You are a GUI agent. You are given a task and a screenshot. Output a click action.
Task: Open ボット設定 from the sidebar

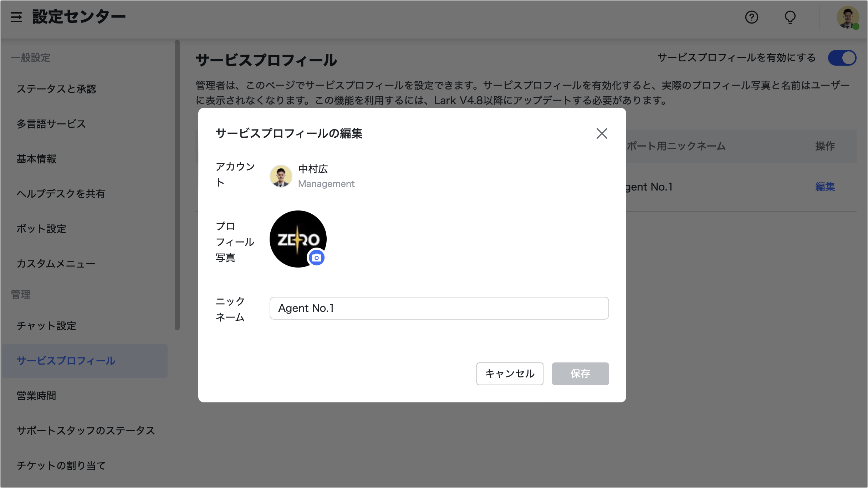tap(41, 229)
